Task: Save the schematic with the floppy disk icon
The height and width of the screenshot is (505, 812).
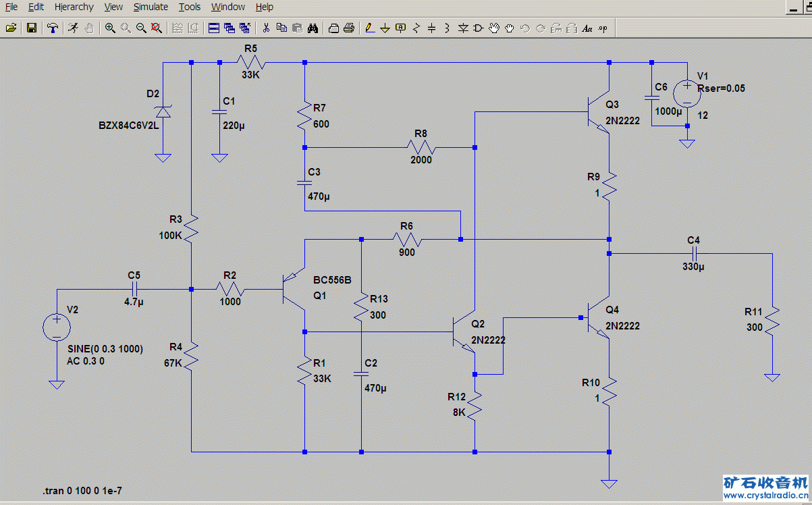Action: point(31,28)
